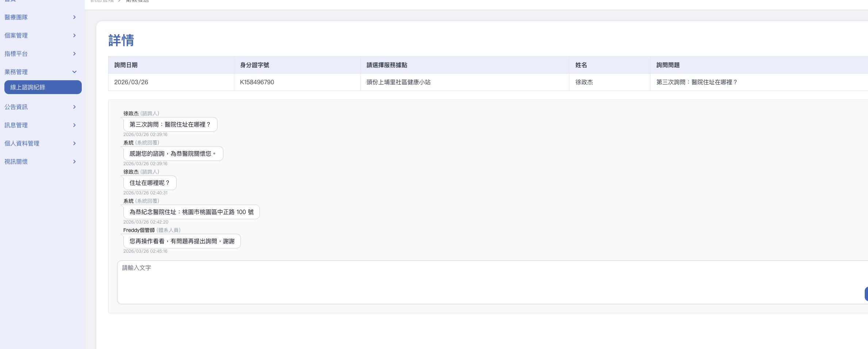The height and width of the screenshot is (349, 868).
Task: Select 視訊關懷 in the sidebar
Action: point(16,162)
